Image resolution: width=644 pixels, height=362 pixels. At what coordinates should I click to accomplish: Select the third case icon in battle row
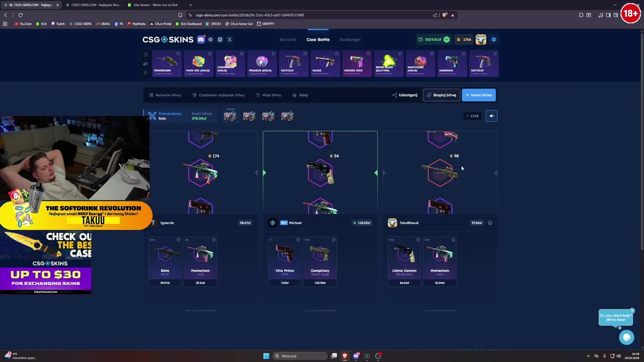tap(268, 116)
